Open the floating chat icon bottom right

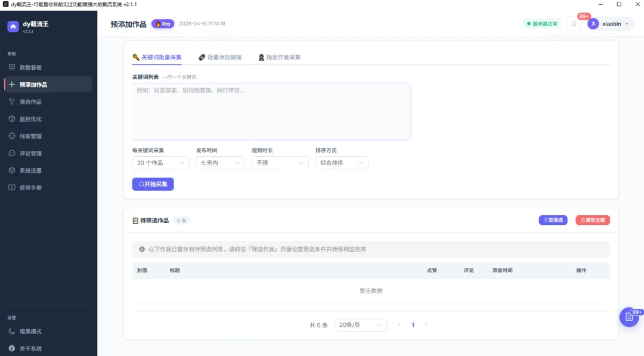tap(628, 317)
